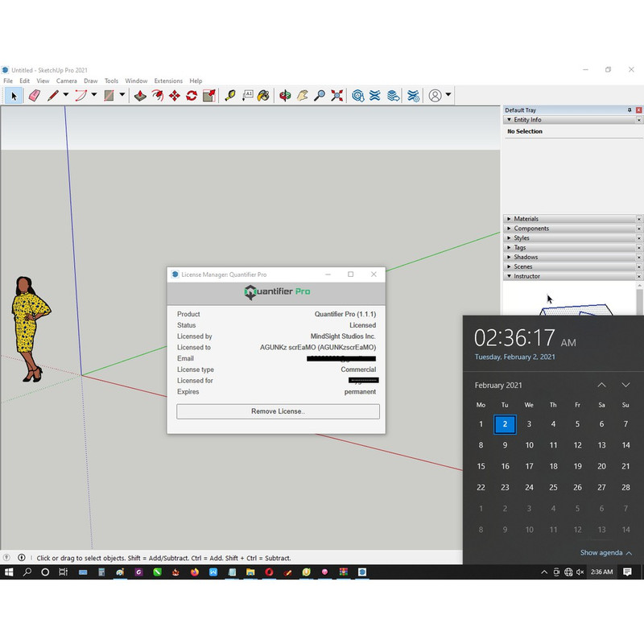Select the Eraser tool
Screen dimensions: 644x644
[x=34, y=96]
